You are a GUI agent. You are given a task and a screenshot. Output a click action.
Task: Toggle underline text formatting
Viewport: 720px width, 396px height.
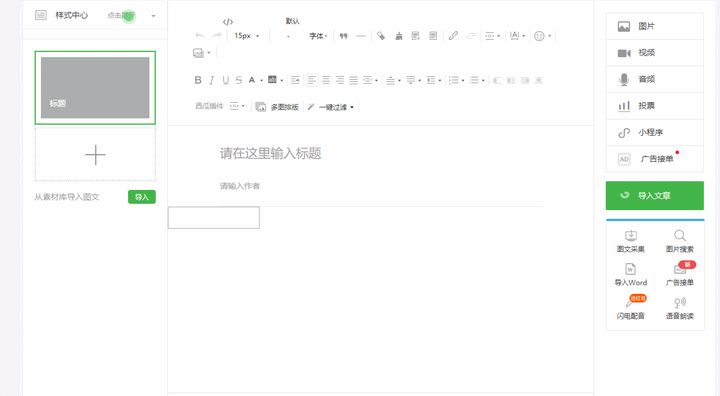pyautogui.click(x=225, y=80)
